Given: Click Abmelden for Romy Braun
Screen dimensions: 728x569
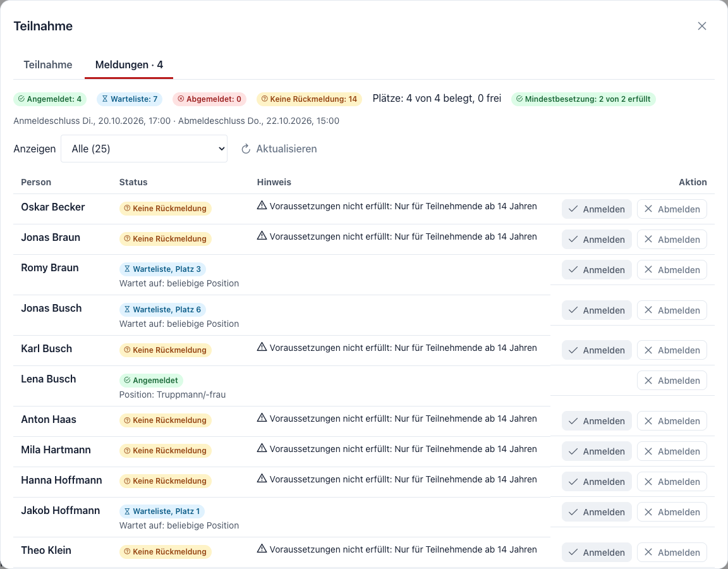Looking at the screenshot, I should (672, 270).
